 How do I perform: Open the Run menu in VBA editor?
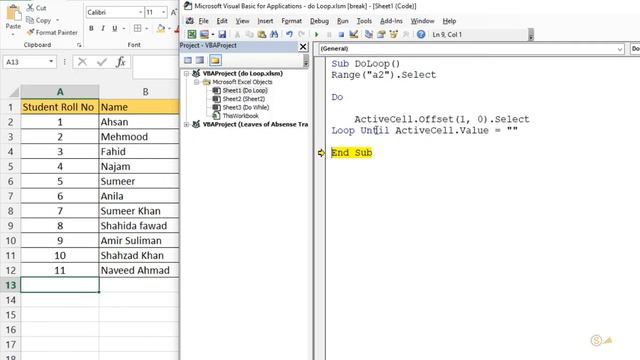343,21
